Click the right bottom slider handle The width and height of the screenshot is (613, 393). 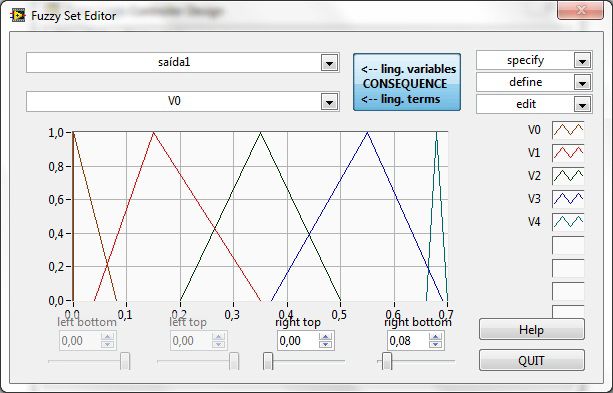[387, 361]
